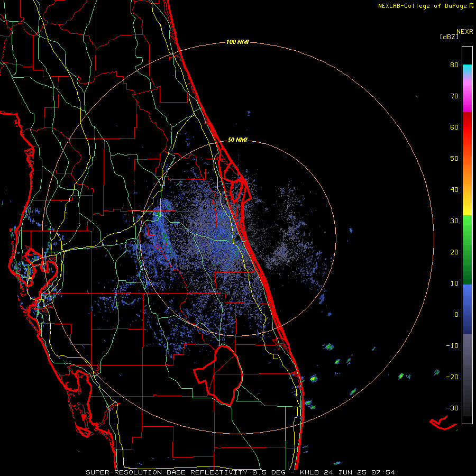The height and width of the screenshot is (476, 476).
Task: Click the NEXR label above the color scale
Action: click(464, 32)
